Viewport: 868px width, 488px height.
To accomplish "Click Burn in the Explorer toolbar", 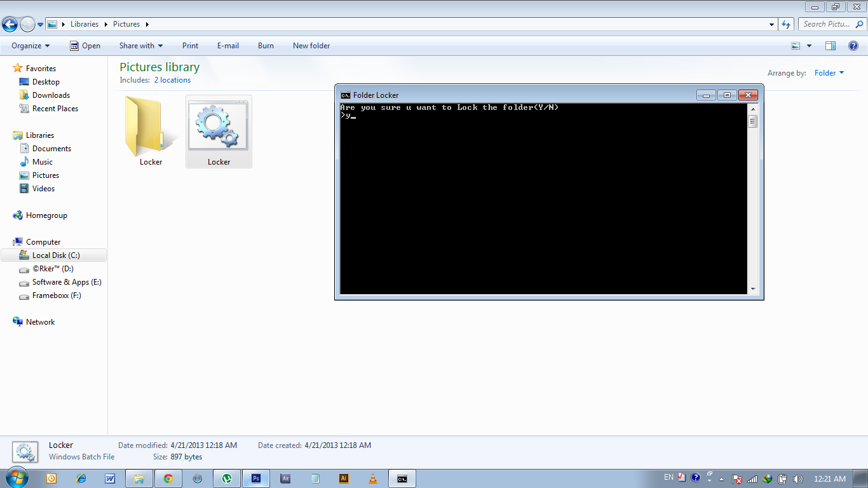I will pos(266,46).
